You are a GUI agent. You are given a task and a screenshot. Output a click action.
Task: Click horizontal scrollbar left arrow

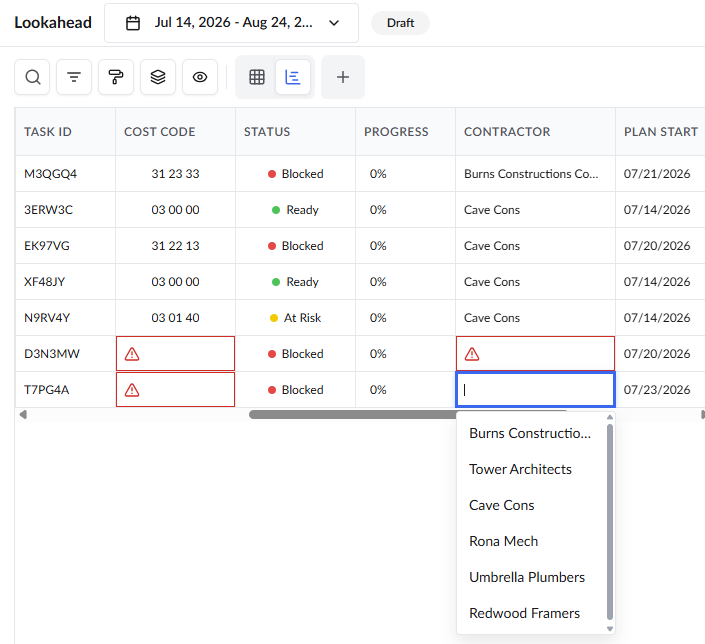(x=23, y=415)
